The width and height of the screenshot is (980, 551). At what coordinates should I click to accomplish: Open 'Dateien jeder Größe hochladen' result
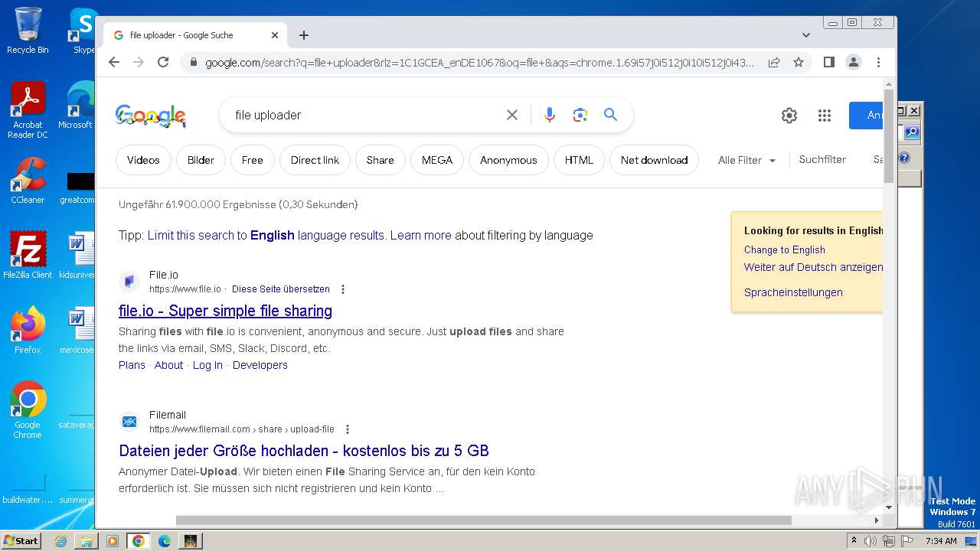(304, 451)
